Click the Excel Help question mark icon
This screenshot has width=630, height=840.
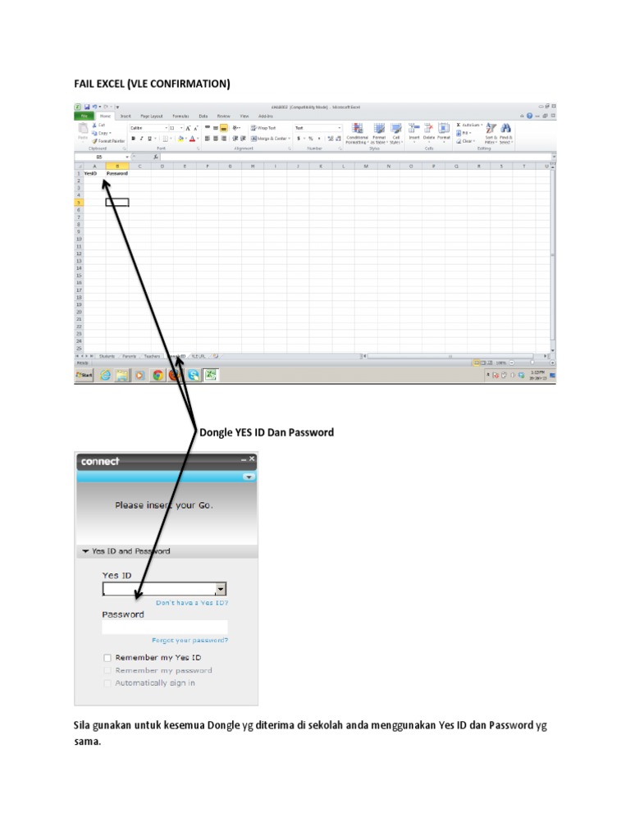[x=529, y=116]
